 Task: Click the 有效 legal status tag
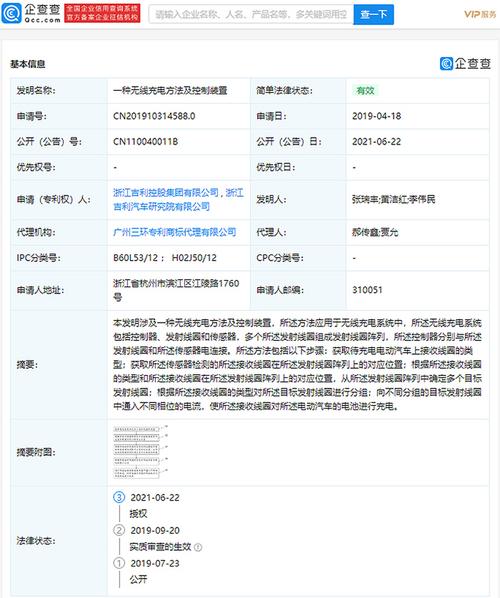tap(365, 91)
